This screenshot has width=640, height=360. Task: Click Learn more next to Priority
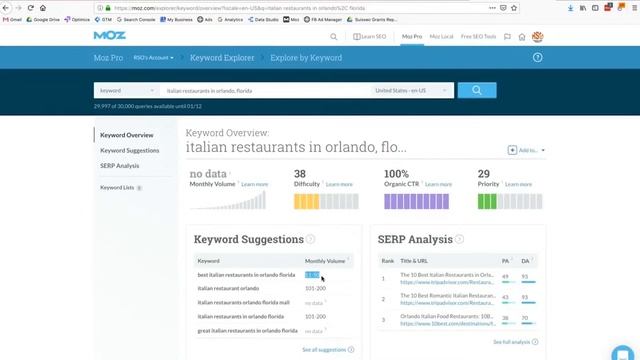coord(518,184)
